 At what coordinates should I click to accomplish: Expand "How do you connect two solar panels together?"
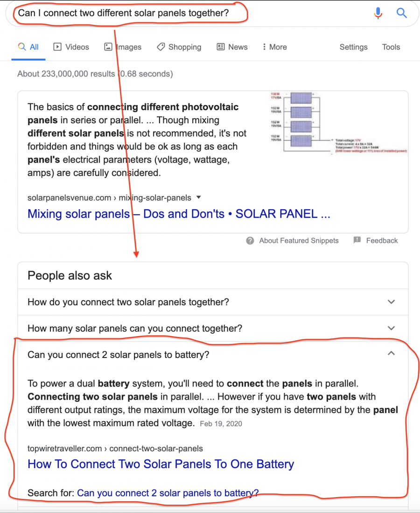coord(213,302)
